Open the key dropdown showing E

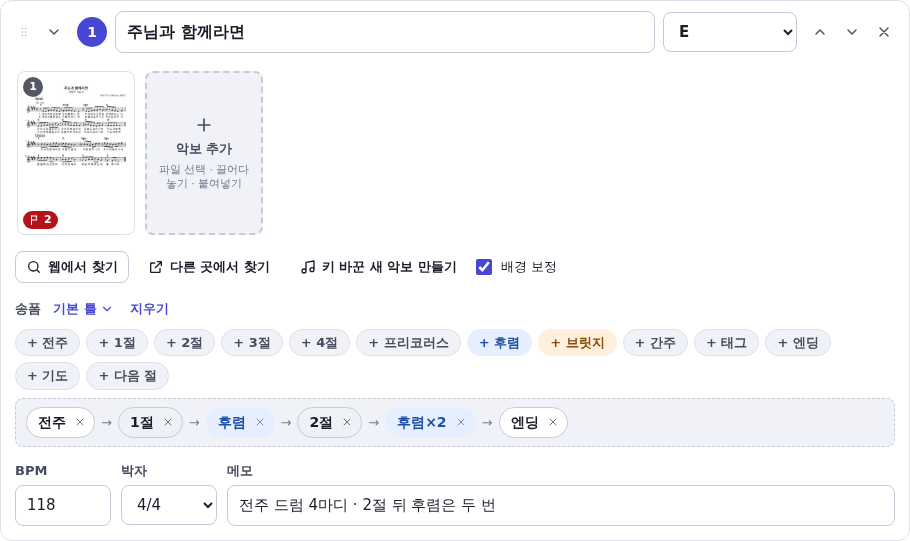click(730, 32)
